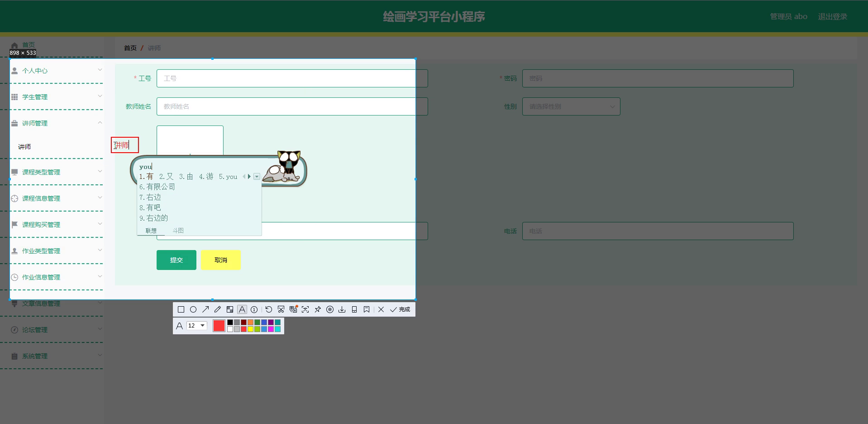Choose IME candidate 有限公司
The image size is (868, 424).
[x=157, y=187]
